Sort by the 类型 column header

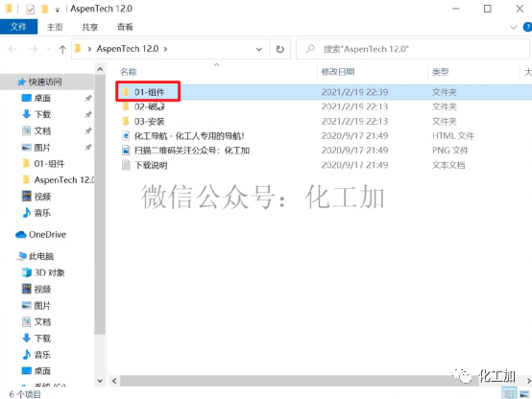[x=441, y=72]
